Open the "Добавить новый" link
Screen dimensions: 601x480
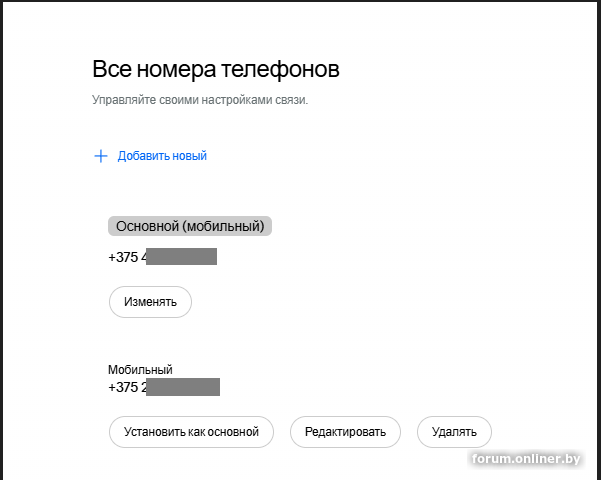(162, 156)
